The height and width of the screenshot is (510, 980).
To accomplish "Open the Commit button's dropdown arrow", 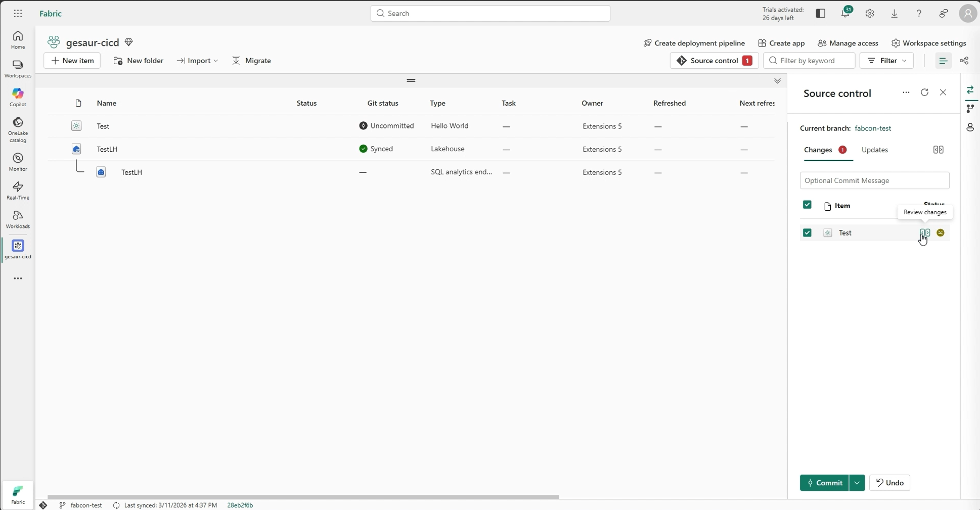I will click(x=857, y=483).
